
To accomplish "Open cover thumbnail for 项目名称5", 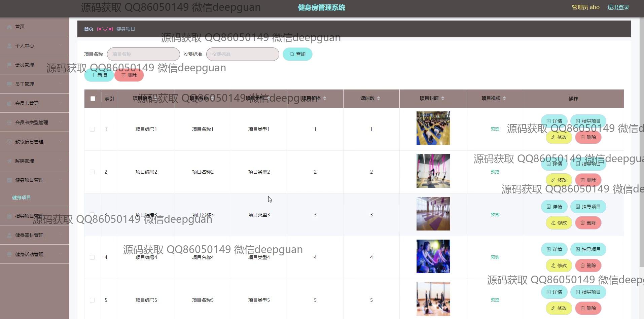I will [433, 299].
